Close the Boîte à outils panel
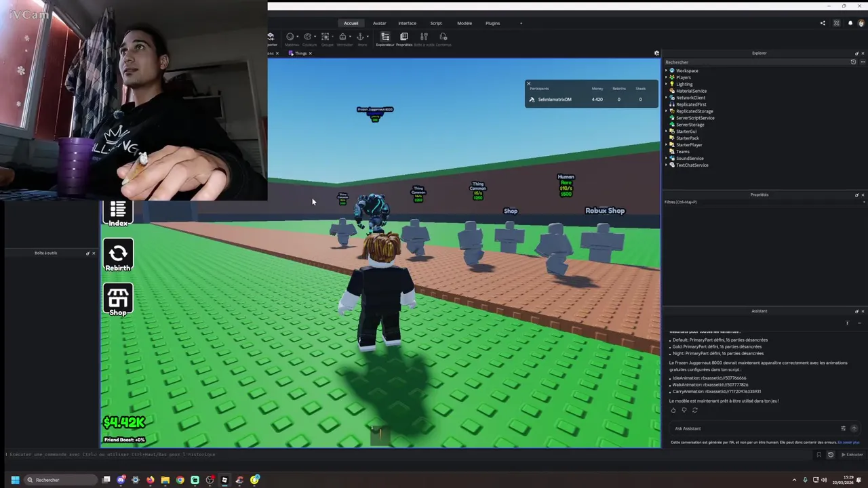 tap(94, 253)
